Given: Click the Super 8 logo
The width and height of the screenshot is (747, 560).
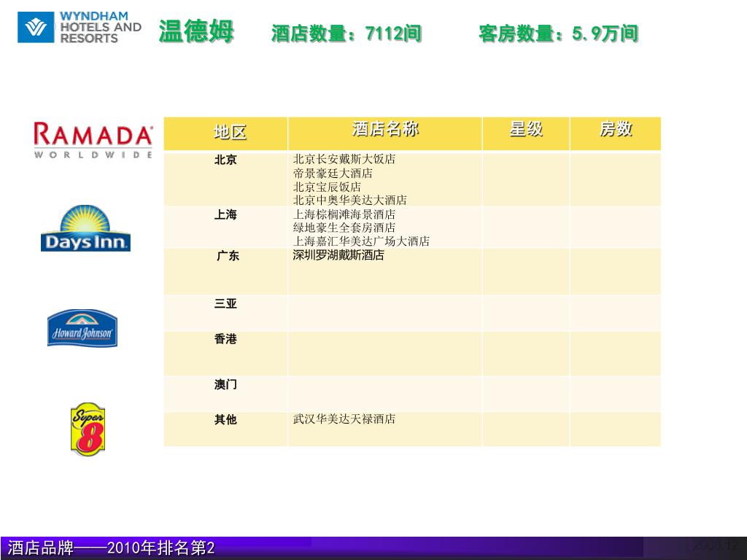Looking at the screenshot, I should (88, 429).
